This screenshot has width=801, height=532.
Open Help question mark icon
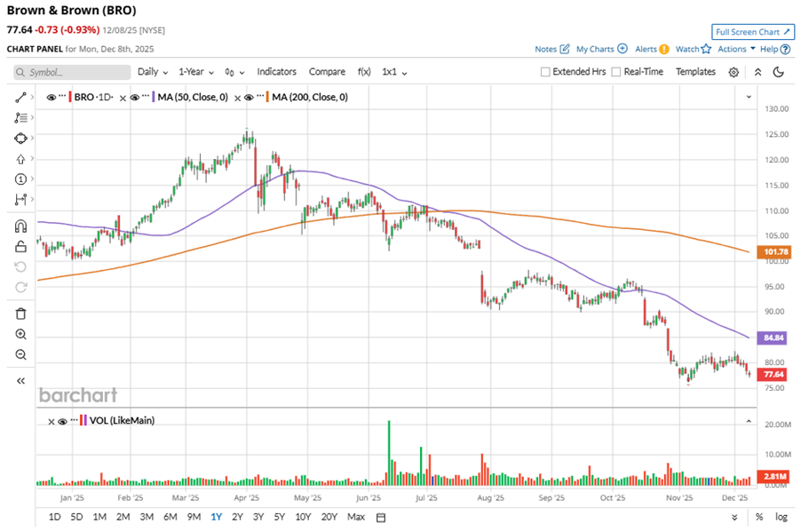(785, 49)
